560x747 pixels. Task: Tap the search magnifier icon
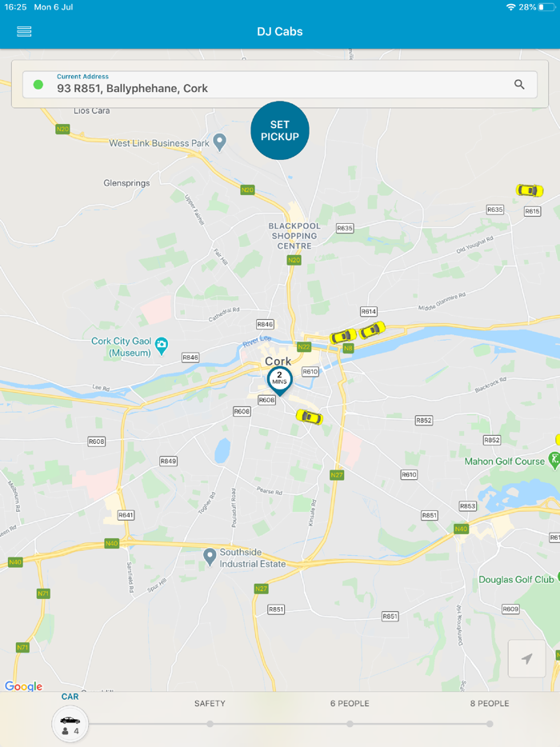[x=519, y=84]
